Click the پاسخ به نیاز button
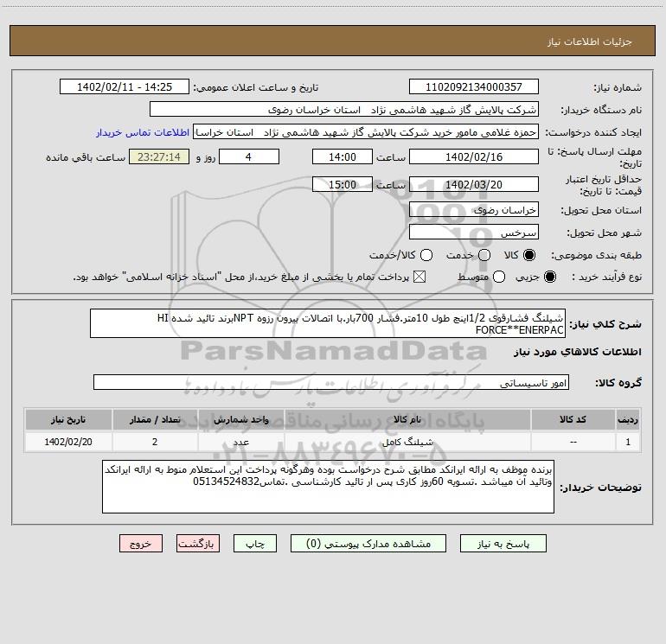Image resolution: width=666 pixels, height=644 pixels. (x=503, y=544)
